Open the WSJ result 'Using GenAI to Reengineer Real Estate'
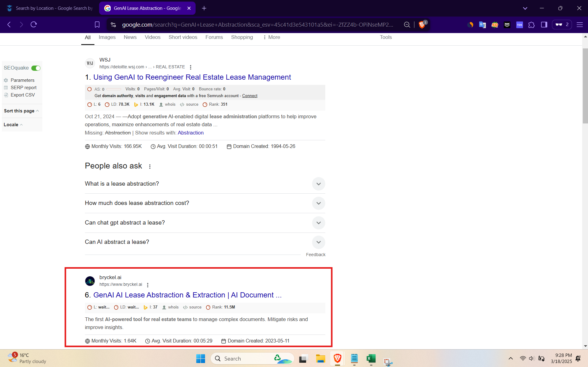 click(192, 77)
